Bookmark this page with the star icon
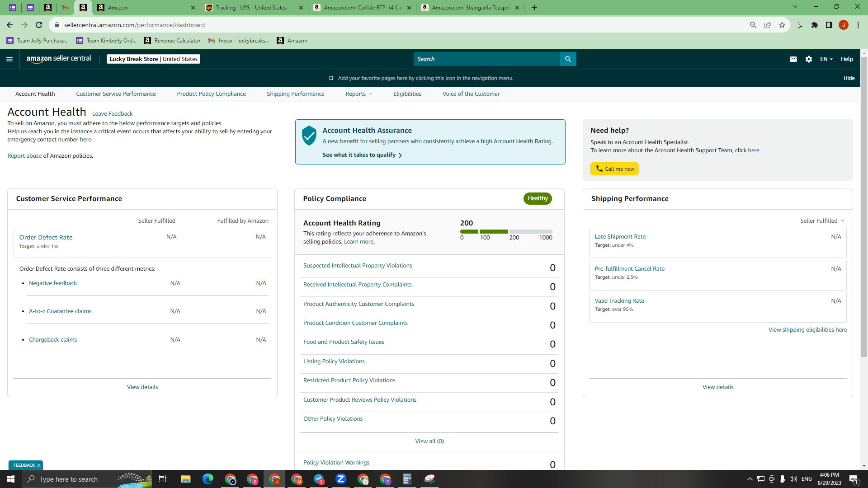This screenshot has width=868, height=488. coord(782,25)
